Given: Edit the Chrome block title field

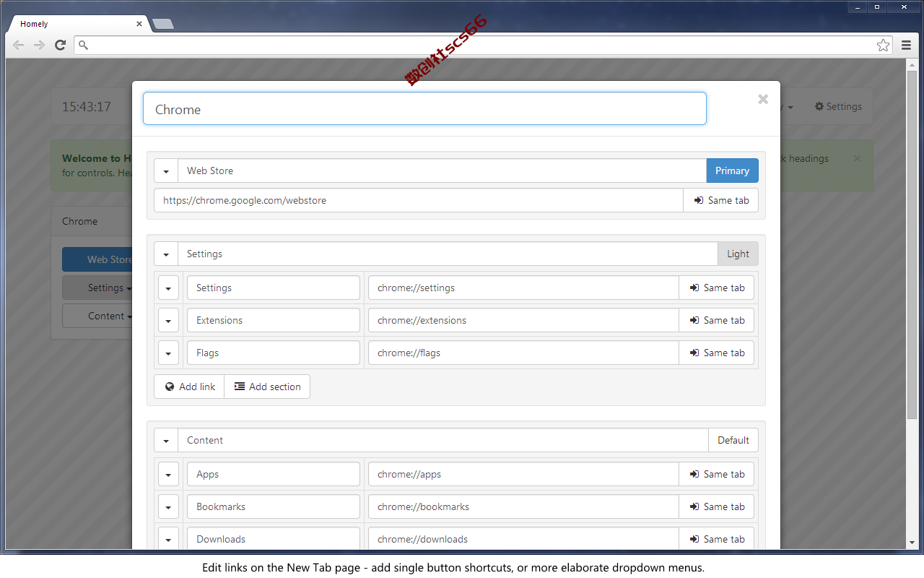Looking at the screenshot, I should click(424, 108).
